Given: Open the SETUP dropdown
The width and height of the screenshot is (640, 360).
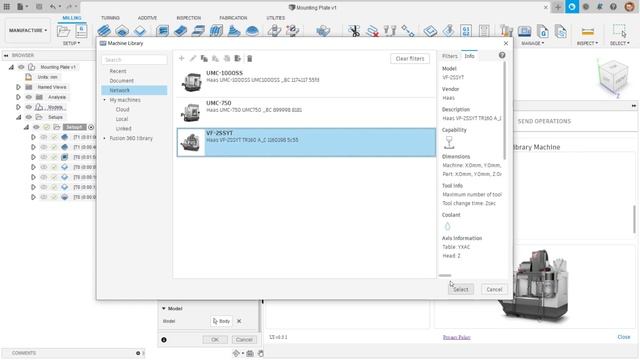Looking at the screenshot, I should [x=71, y=43].
